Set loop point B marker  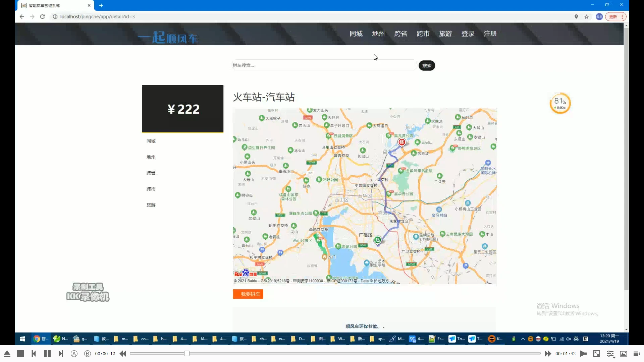87,354
